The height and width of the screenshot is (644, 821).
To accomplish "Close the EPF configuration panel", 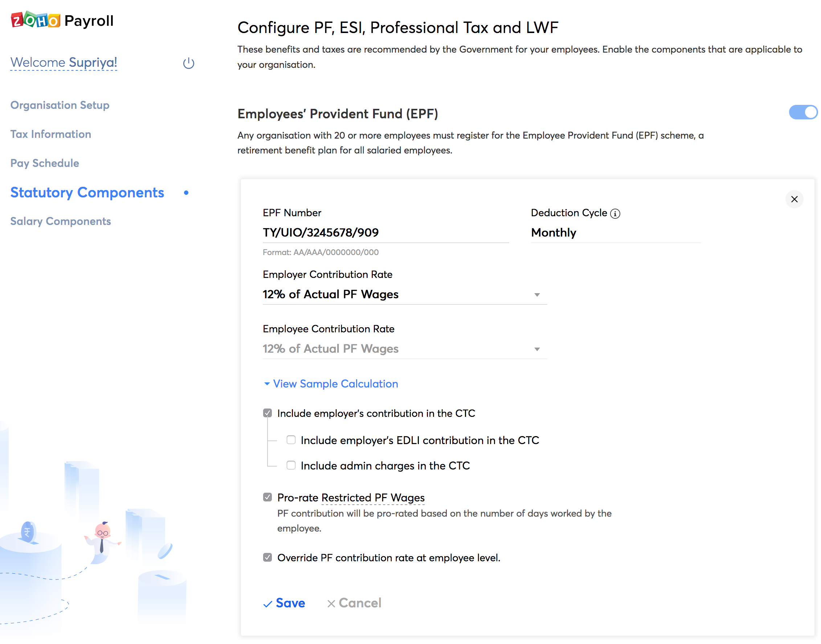I will 794,199.
